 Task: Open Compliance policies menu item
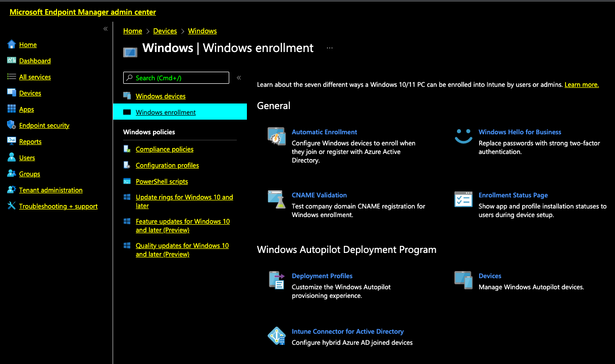(165, 149)
